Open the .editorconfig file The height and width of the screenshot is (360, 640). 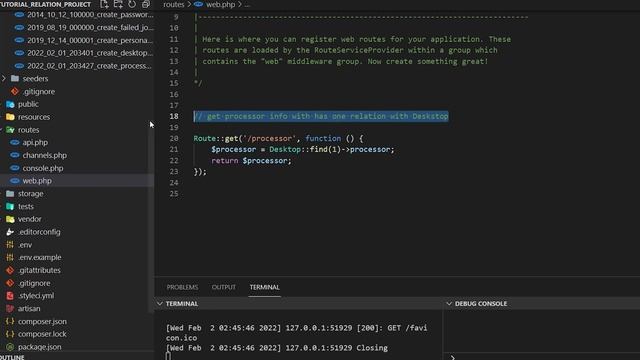pyautogui.click(x=39, y=232)
